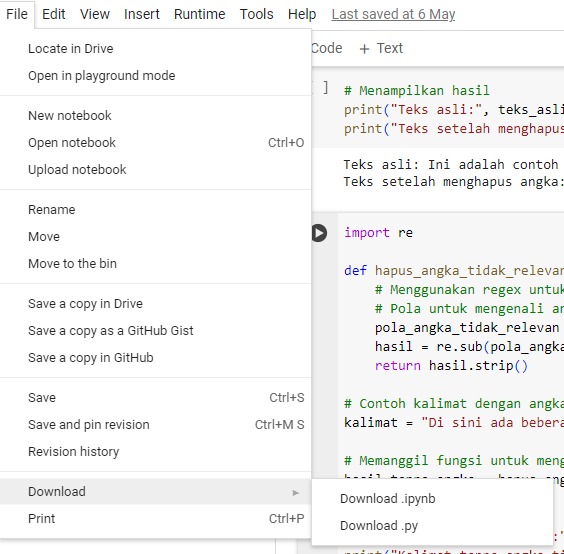Click the Last saved at 6 May link

pos(393,14)
